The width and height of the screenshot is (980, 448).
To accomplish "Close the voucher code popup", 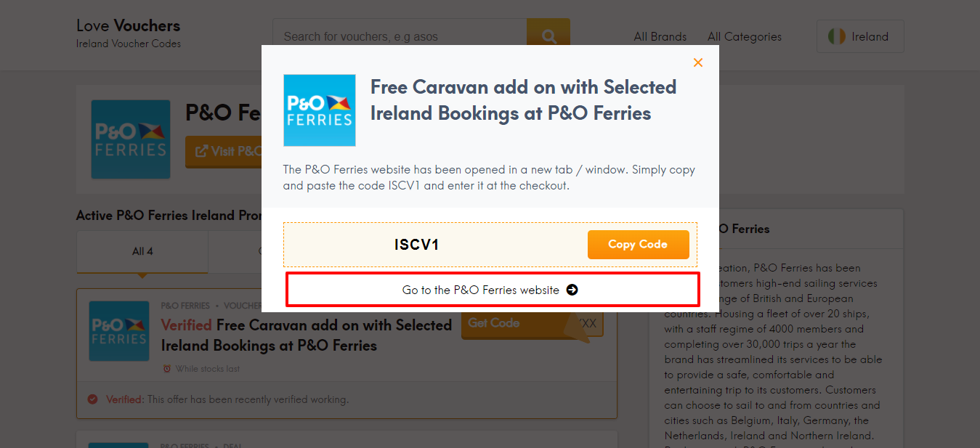I will tap(698, 63).
